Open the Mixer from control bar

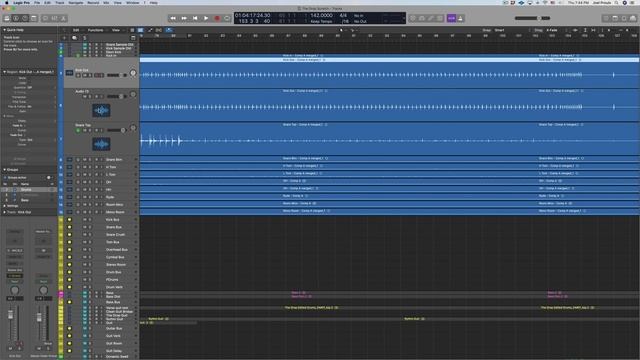pos(54,18)
